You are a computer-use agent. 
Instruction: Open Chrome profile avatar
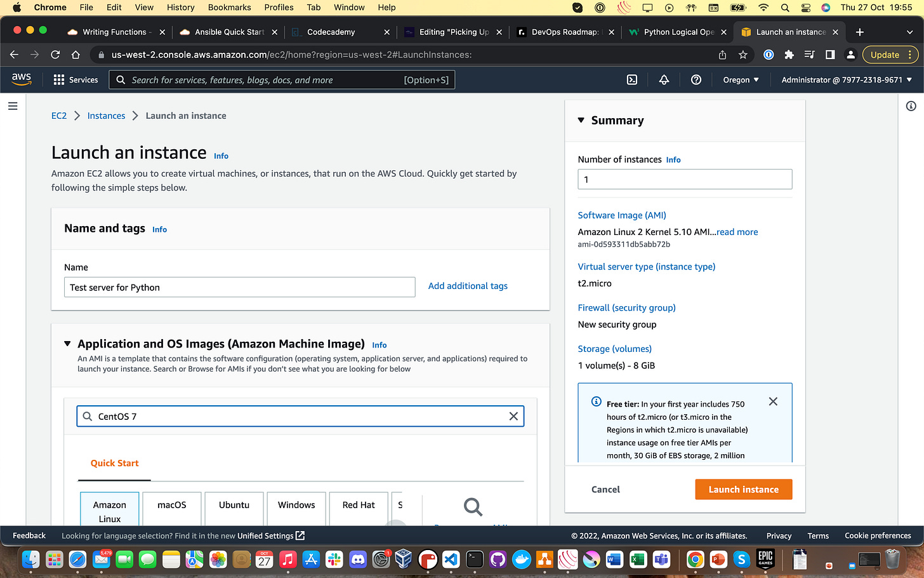point(850,55)
